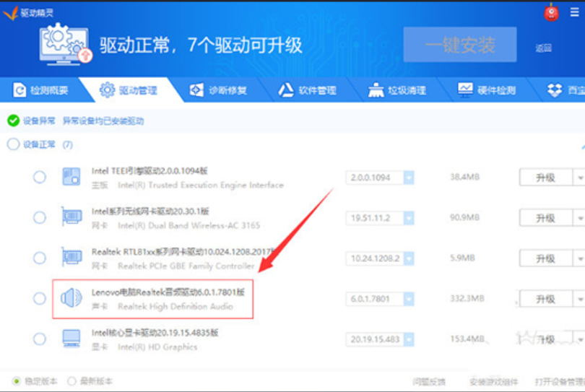Click the Intel wireless network card icon

click(x=71, y=217)
